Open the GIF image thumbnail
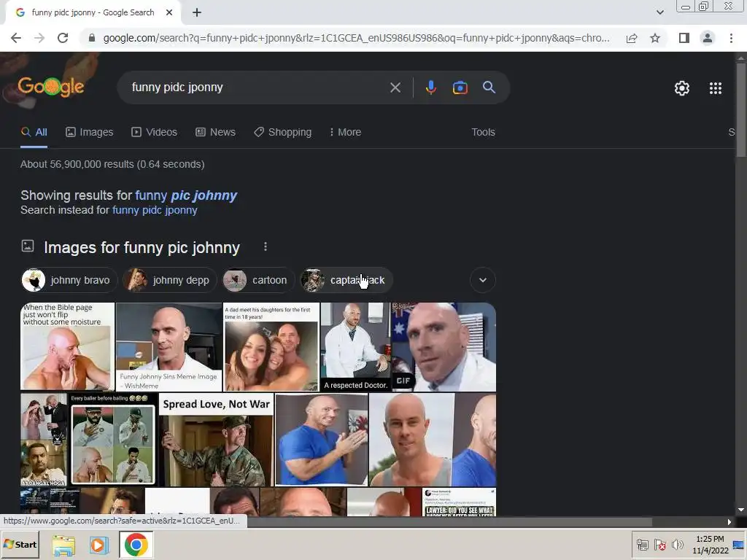Screen dimensions: 747x560 (444, 346)
